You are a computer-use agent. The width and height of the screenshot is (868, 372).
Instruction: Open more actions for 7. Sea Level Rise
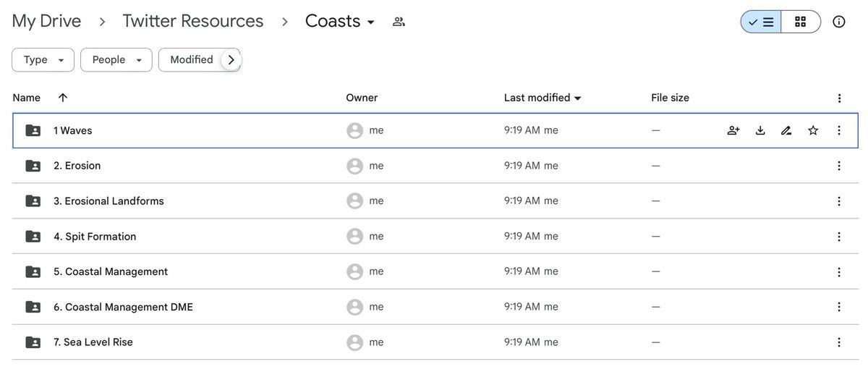point(839,342)
